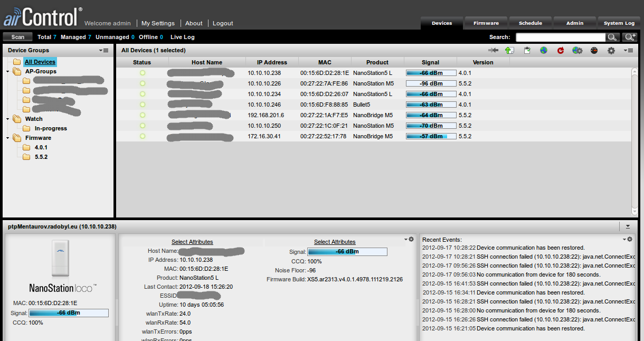
Task: Filter by the Offline 0 counter
Action: click(x=151, y=37)
